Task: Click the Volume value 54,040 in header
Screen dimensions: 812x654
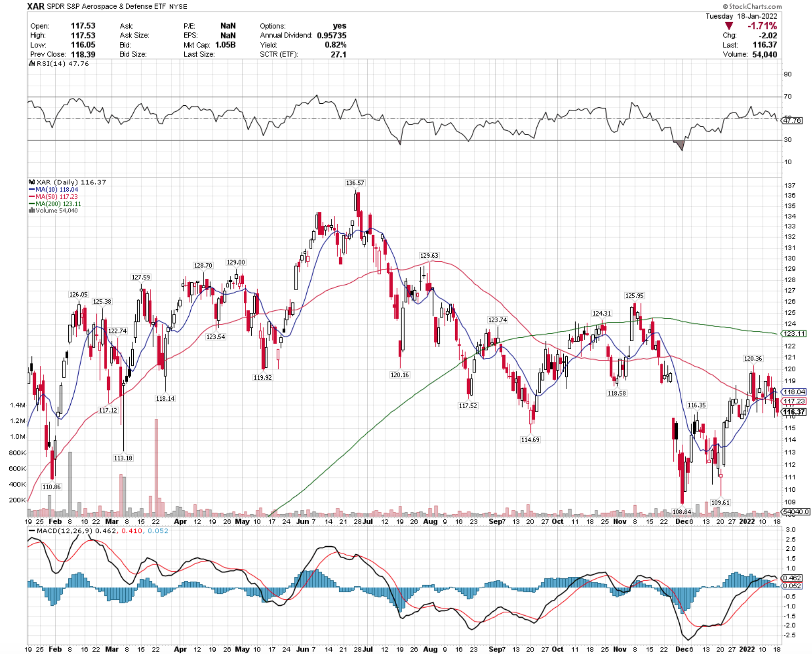Action: tap(764, 54)
